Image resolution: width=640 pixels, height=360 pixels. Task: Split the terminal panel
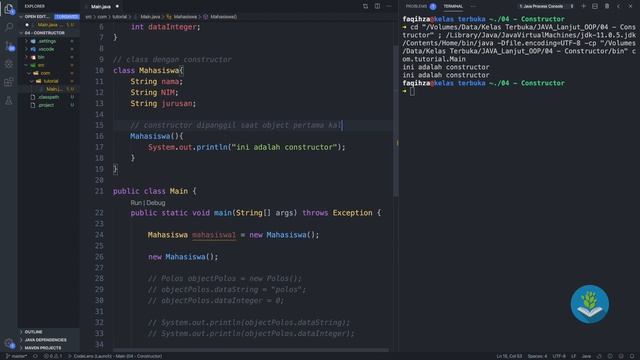tap(595, 6)
